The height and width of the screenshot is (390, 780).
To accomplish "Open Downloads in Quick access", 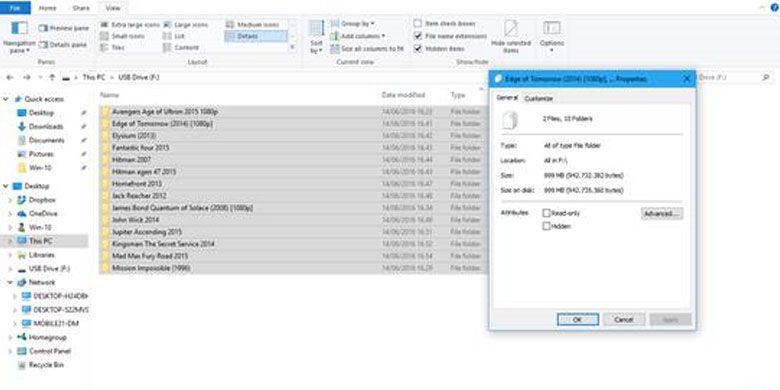I will click(x=45, y=127).
